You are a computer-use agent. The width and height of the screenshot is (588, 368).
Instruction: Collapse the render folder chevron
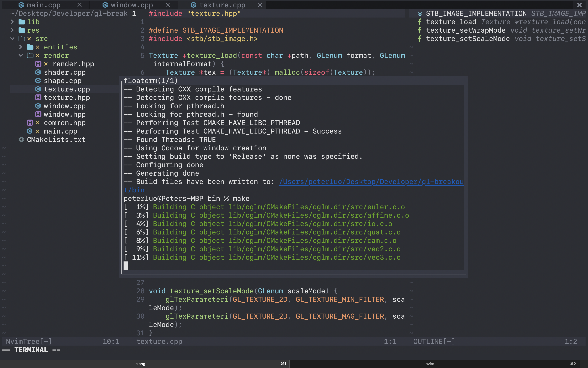tap(21, 56)
